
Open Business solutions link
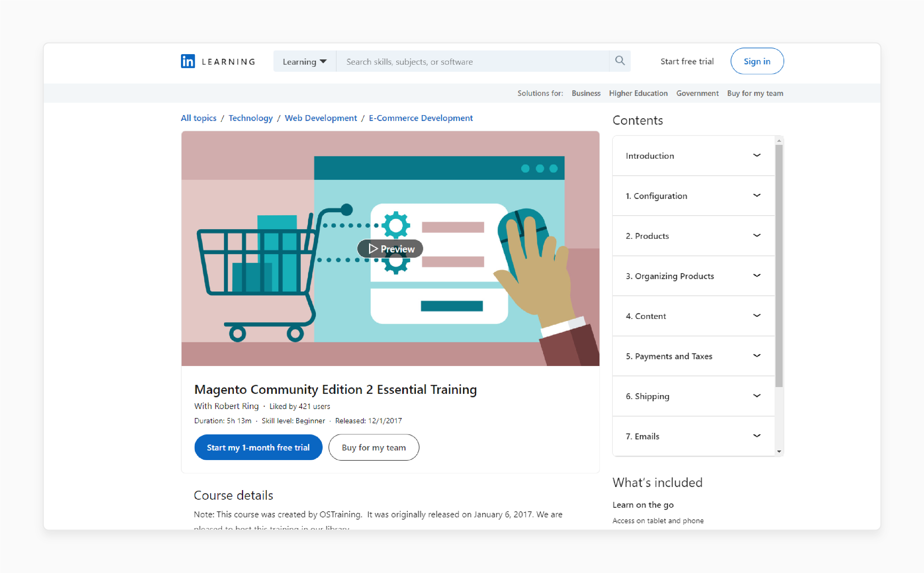point(586,93)
